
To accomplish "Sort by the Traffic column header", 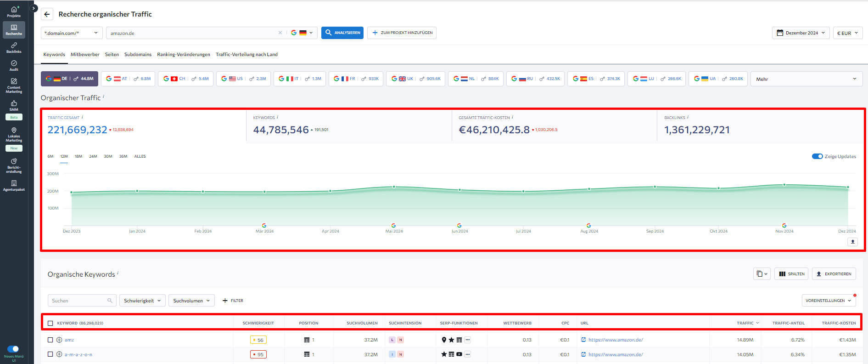I will pos(748,323).
